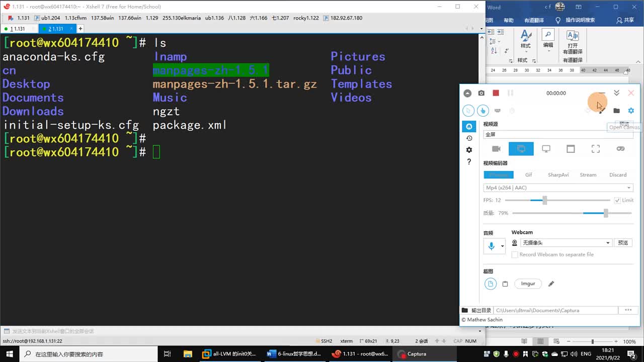This screenshot has height=362, width=644.
Task: Select Home tab in Captura sidebar
Action: [x=469, y=126]
